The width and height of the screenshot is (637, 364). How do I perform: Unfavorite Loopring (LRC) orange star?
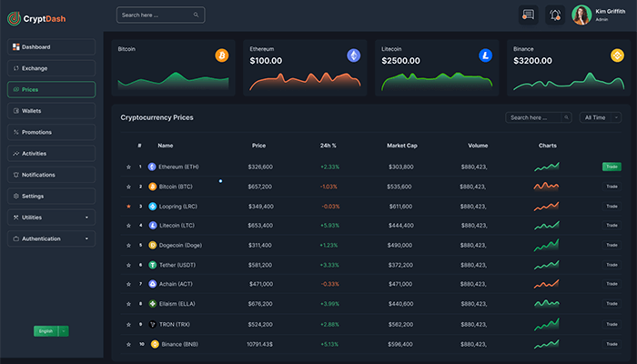tap(128, 207)
